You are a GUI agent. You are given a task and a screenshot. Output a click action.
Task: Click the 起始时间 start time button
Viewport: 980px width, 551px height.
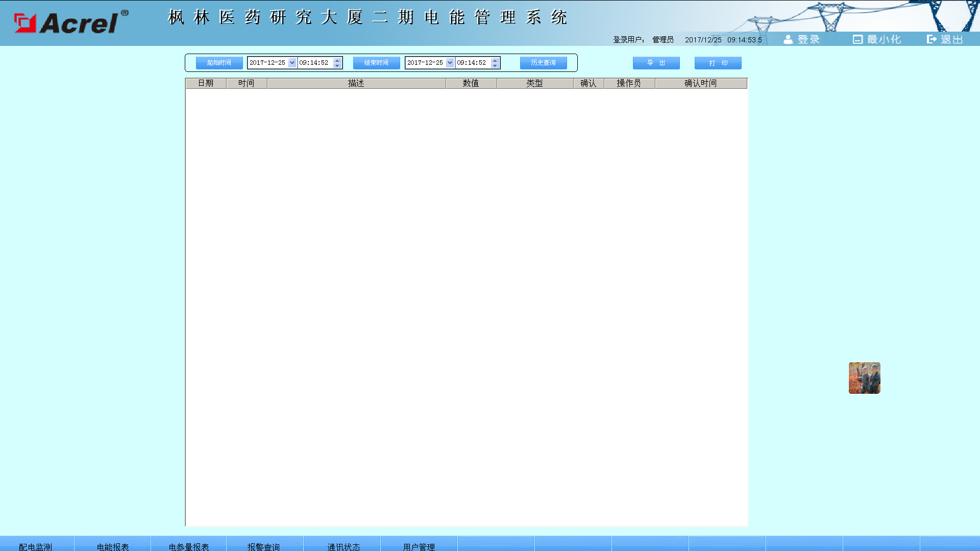tap(219, 63)
